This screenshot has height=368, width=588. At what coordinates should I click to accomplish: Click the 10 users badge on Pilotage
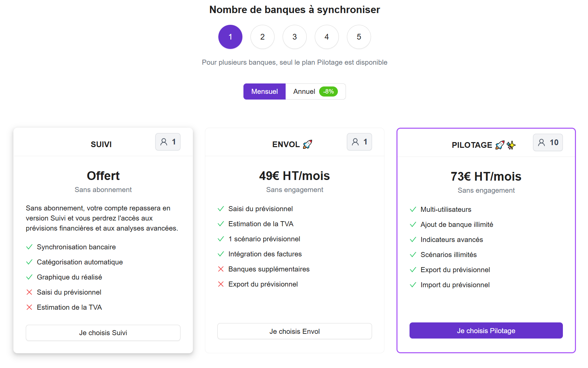548,142
